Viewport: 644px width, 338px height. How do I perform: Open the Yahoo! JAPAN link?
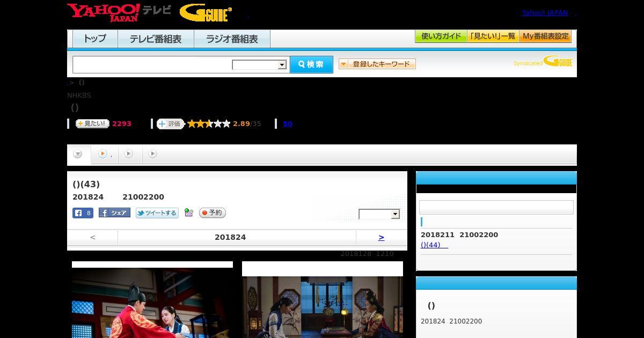click(x=545, y=13)
